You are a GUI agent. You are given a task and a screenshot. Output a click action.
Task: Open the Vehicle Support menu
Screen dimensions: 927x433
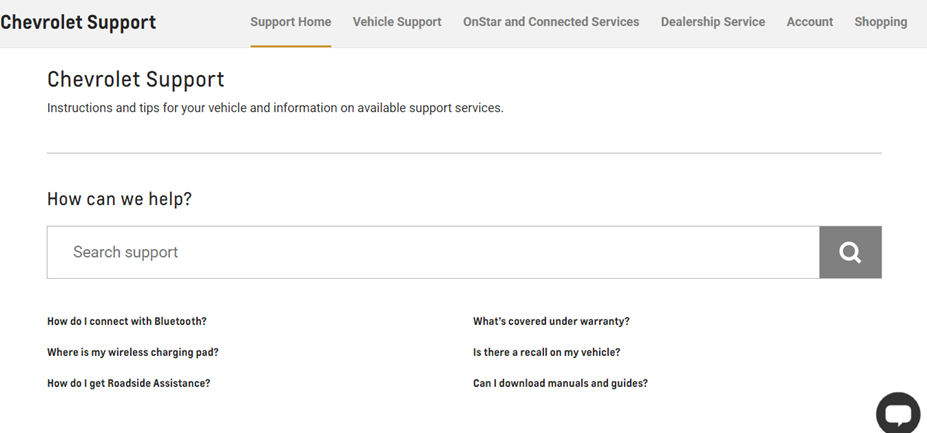click(397, 22)
